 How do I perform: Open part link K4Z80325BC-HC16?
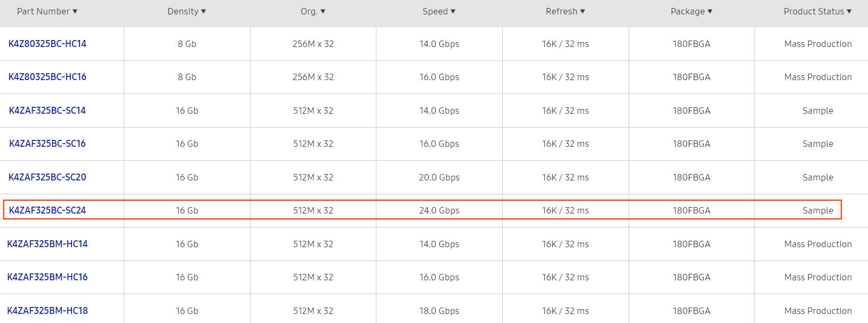[47, 77]
